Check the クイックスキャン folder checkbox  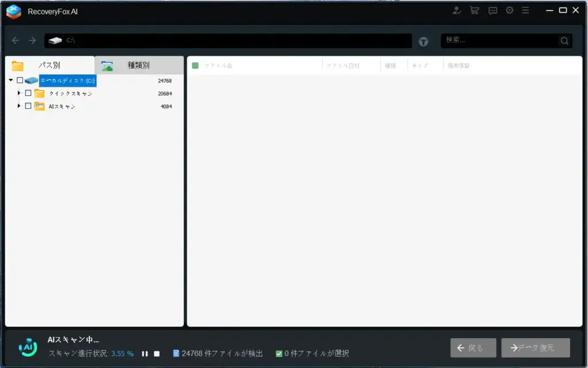pyautogui.click(x=28, y=93)
